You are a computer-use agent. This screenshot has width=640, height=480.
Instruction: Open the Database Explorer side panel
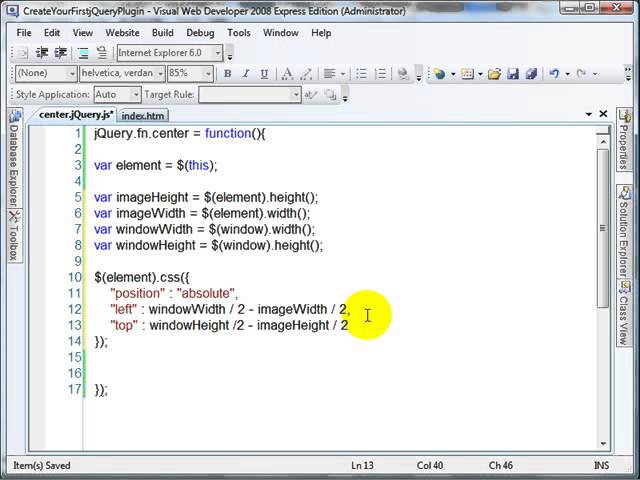(14, 160)
